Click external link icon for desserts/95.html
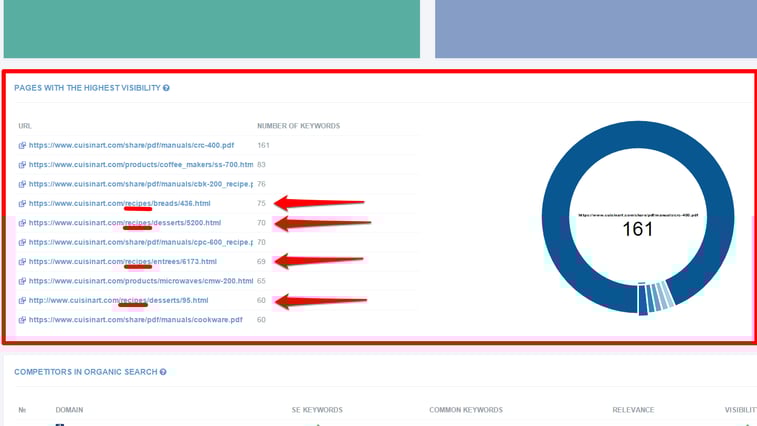The height and width of the screenshot is (426, 757). (22, 301)
